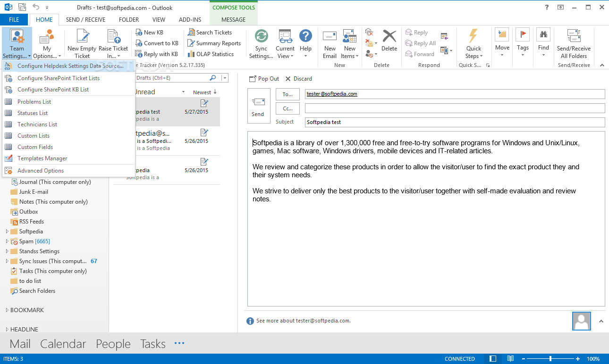Screen dimensions: 609x364
Task: Open Search Tickets
Action: [210, 33]
